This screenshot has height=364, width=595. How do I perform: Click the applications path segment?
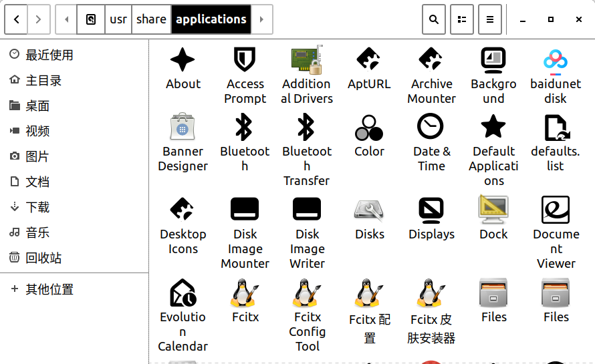pos(211,19)
